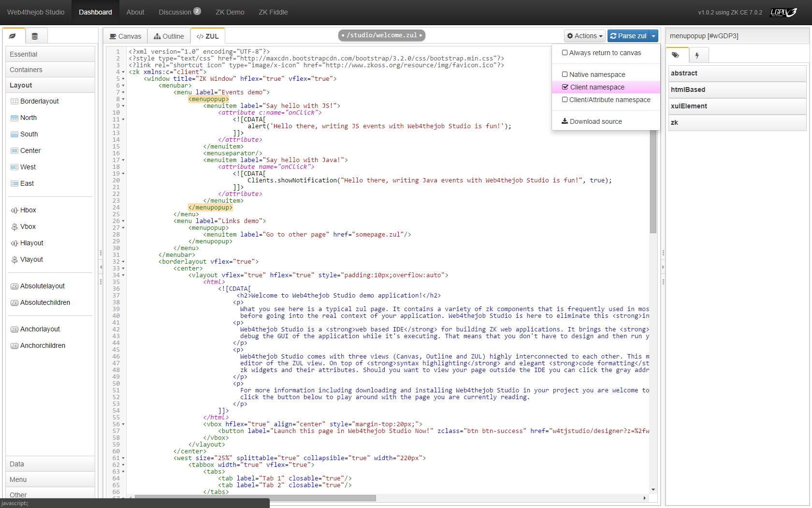Click the Web4thejob Studio brand link
Image resolution: width=812 pixels, height=508 pixels.
click(x=36, y=12)
